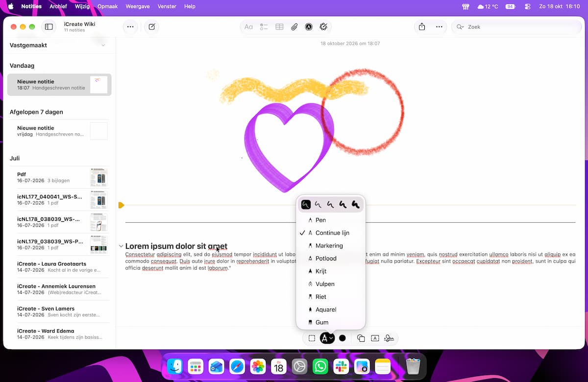Viewport: 588px width, 382px height.
Task: Select the thinnest line thickness option
Action: point(306,205)
